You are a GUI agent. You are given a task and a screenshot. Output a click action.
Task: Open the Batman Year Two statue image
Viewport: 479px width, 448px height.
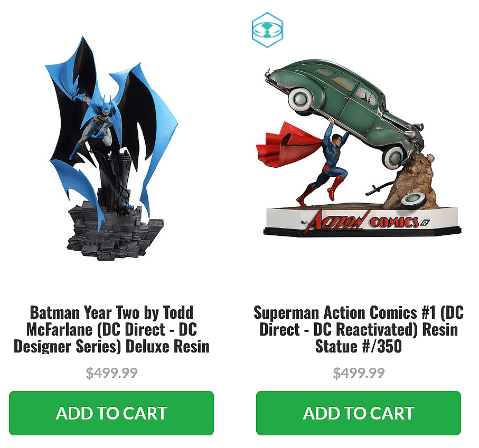[111, 148]
